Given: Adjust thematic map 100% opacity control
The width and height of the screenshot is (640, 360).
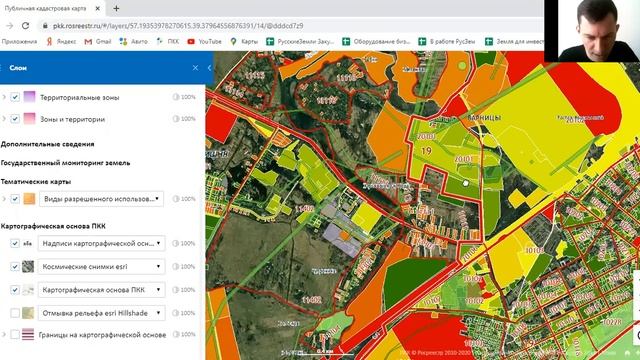Looking at the screenshot, I should (x=184, y=199).
